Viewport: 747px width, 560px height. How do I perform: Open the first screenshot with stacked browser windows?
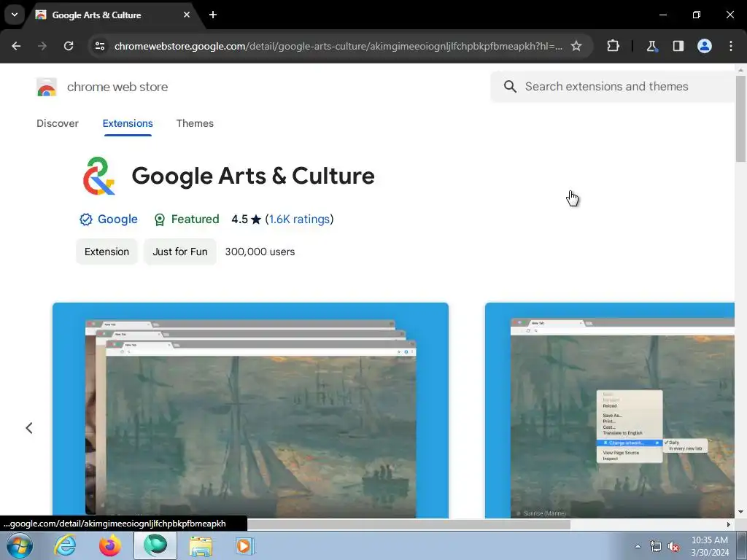[251, 410]
